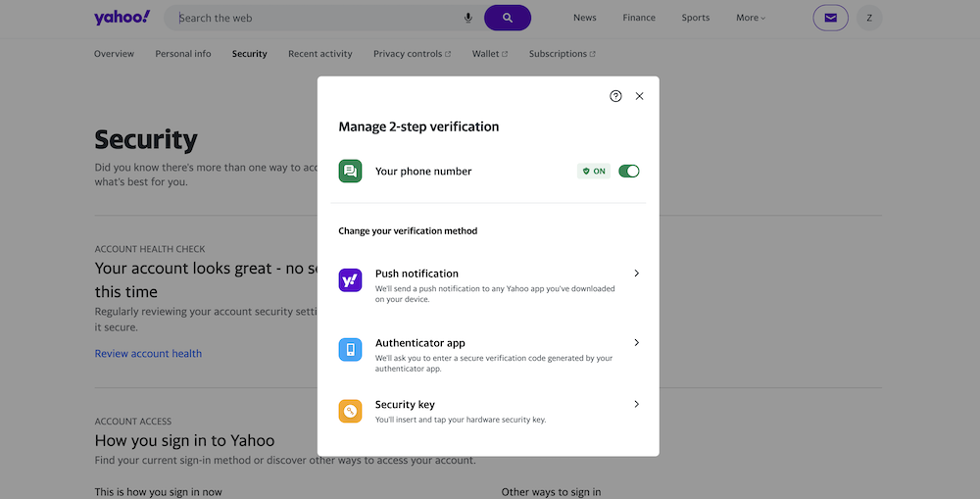The height and width of the screenshot is (499, 980).
Task: Click the Yahoo logo
Action: pyautogui.click(x=122, y=18)
